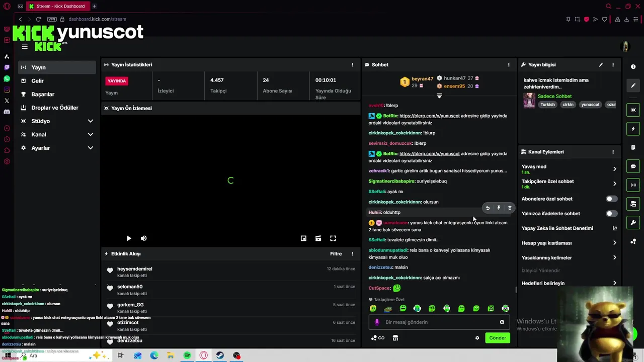The image size is (644, 362).
Task: Click the wrench icon in right sidebar
Action: point(633,222)
